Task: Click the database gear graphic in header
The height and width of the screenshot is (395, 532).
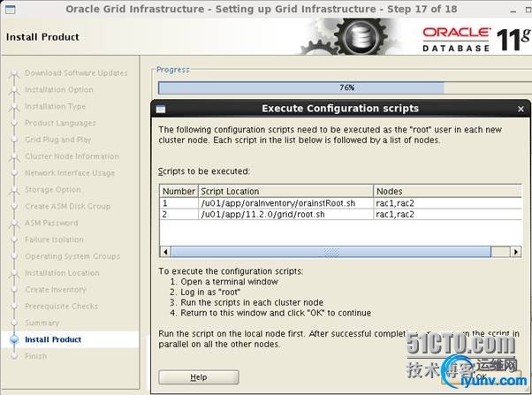Action: (351, 36)
